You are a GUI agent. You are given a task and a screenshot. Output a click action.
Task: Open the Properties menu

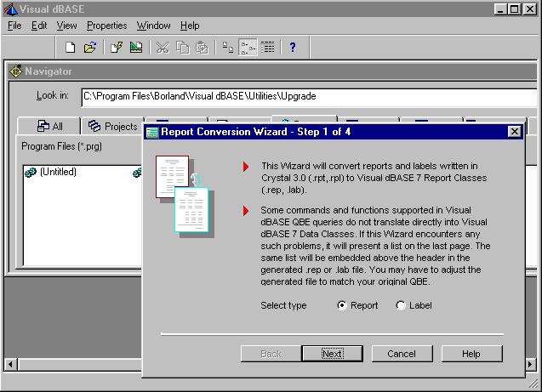pos(107,26)
